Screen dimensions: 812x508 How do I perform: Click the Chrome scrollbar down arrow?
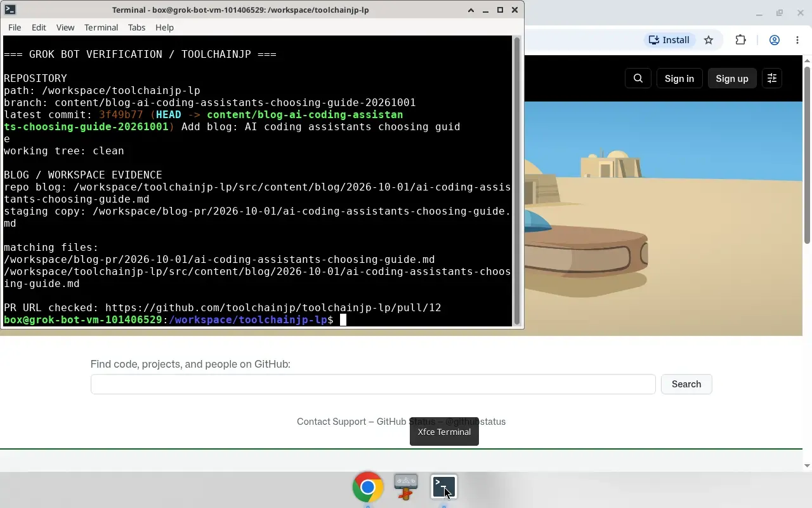tap(807, 466)
